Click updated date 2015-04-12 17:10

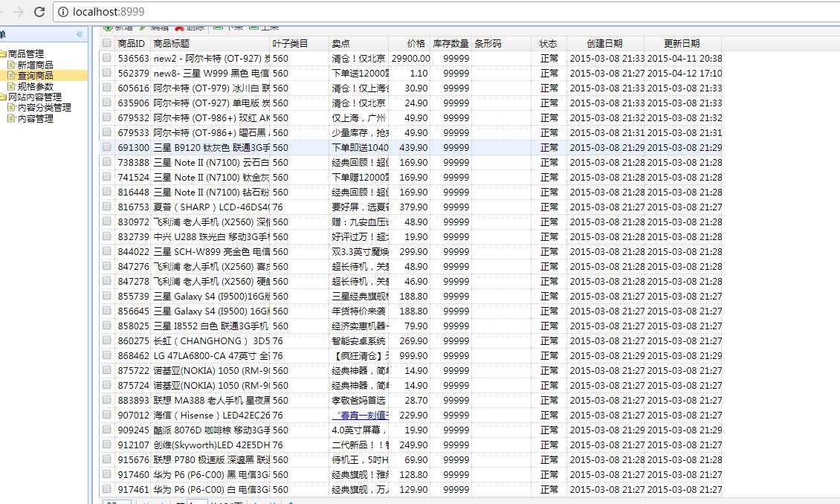[x=684, y=74]
